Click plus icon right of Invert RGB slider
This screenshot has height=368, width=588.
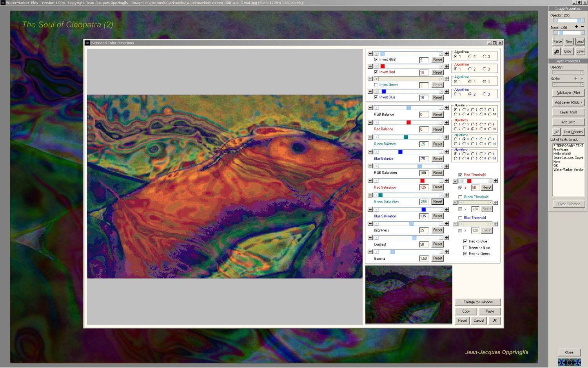coord(446,54)
